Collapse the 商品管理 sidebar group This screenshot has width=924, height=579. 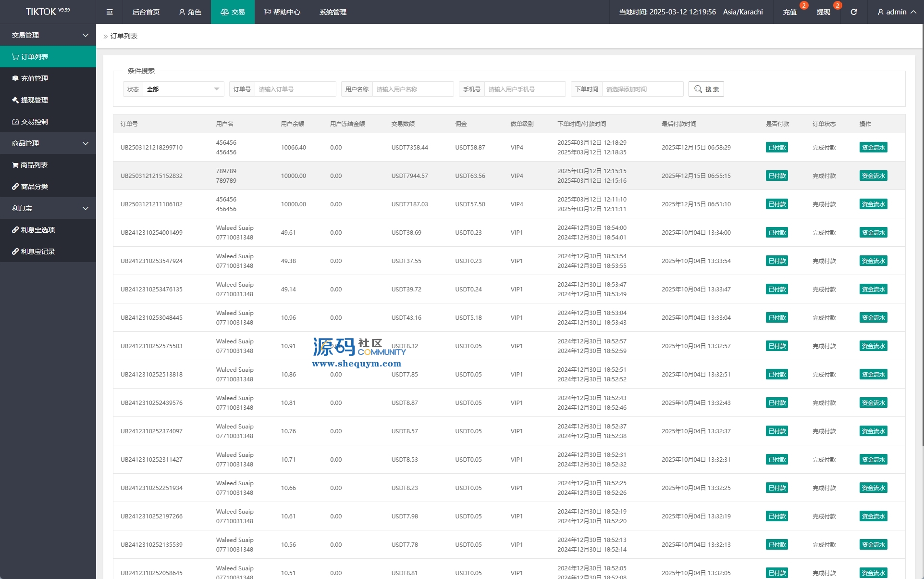point(48,143)
